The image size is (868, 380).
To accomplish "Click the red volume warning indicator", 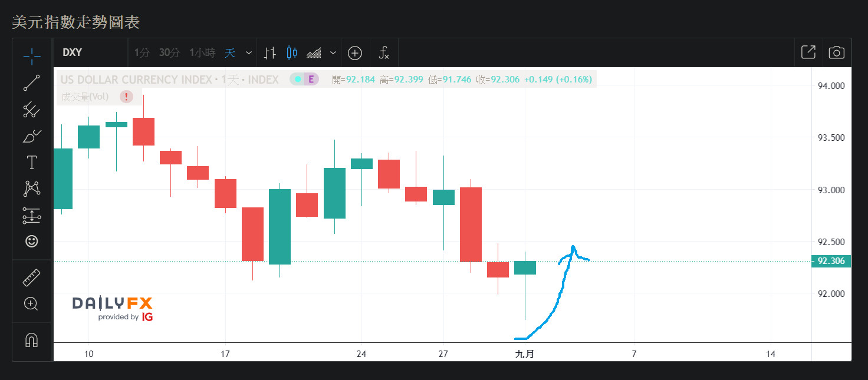I will click(126, 97).
